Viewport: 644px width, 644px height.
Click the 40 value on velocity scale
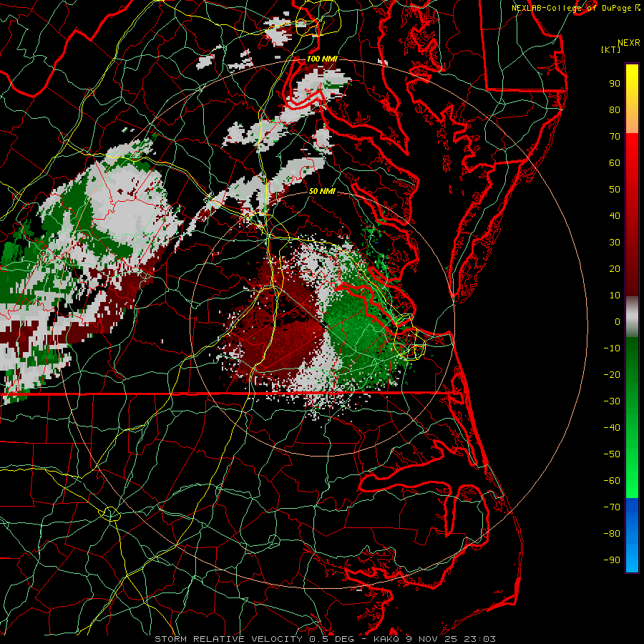pos(615,216)
